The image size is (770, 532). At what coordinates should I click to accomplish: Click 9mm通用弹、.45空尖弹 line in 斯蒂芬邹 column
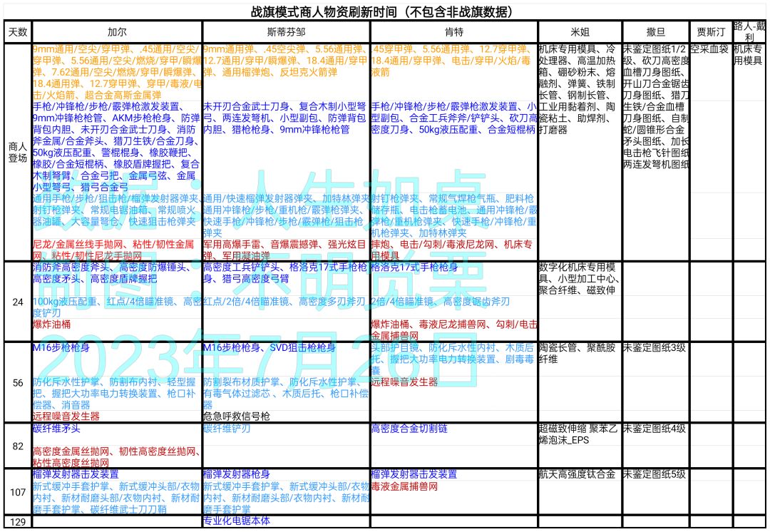[x=284, y=49]
